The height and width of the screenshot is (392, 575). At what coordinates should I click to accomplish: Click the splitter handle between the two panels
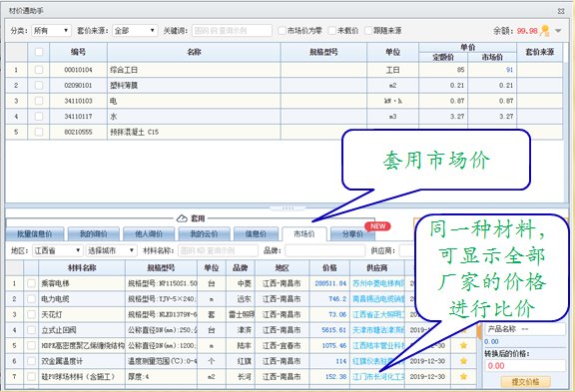287,208
